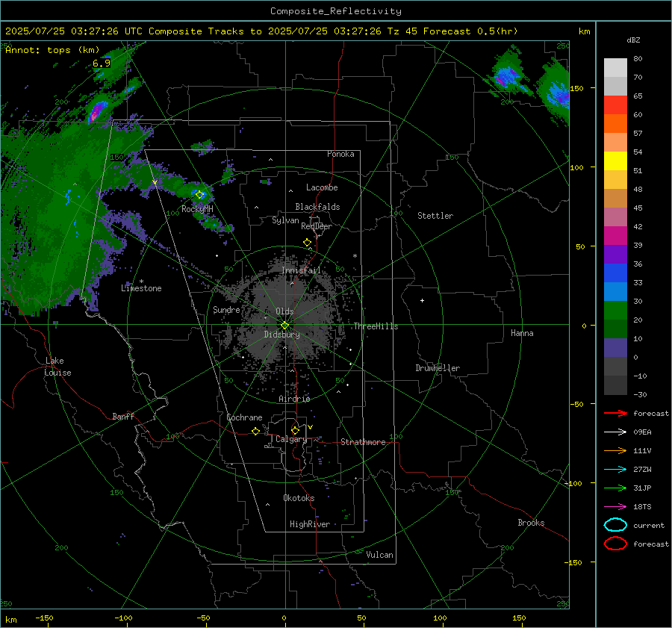Click the purple 36 dBZ color swatch
672x628 pixels.
coord(615,254)
